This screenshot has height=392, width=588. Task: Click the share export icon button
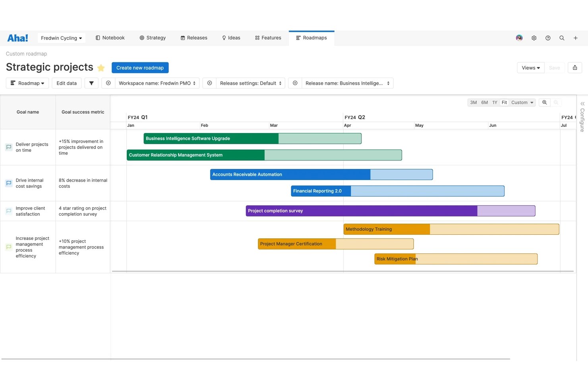[x=575, y=68]
